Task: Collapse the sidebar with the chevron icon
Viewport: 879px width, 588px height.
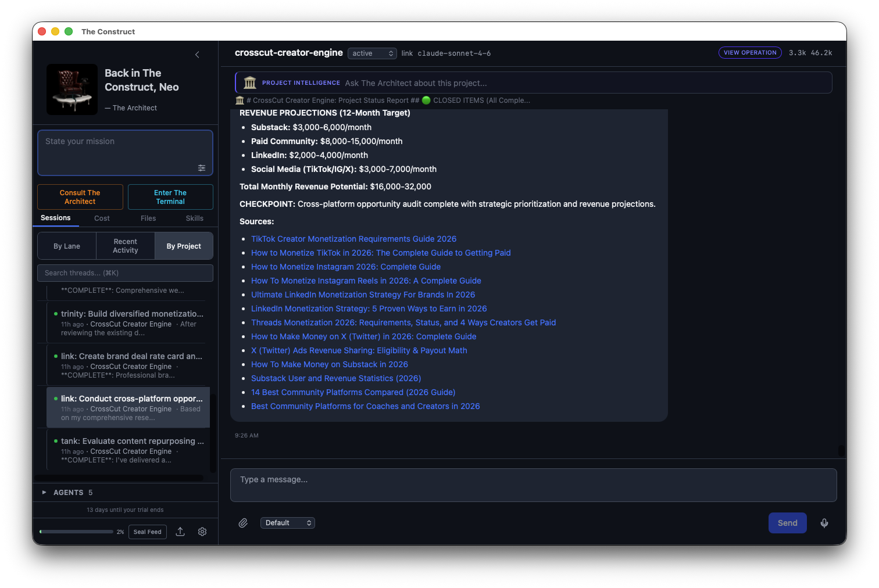Action: (197, 55)
